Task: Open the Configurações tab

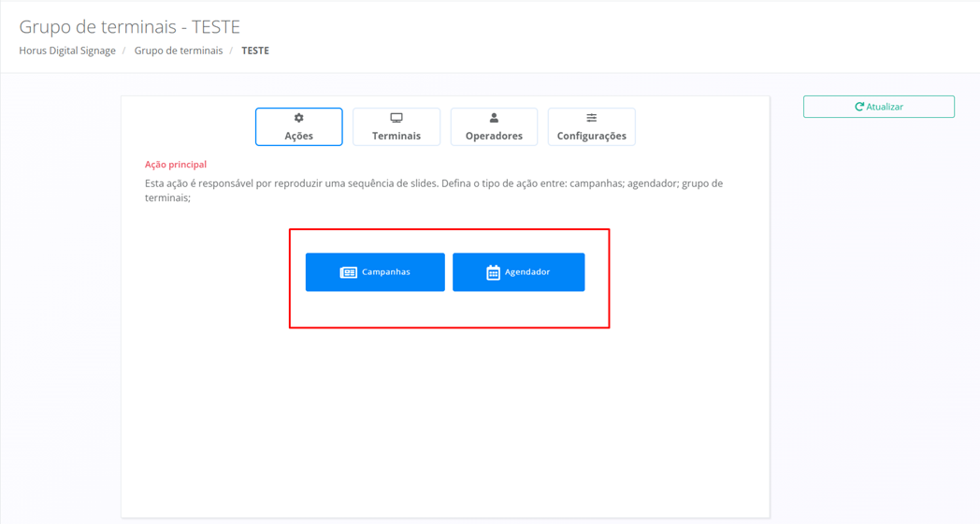Action: coord(591,136)
